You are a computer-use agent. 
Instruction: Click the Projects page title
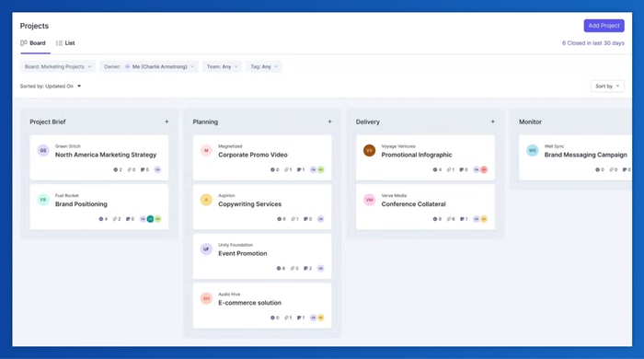pos(34,26)
